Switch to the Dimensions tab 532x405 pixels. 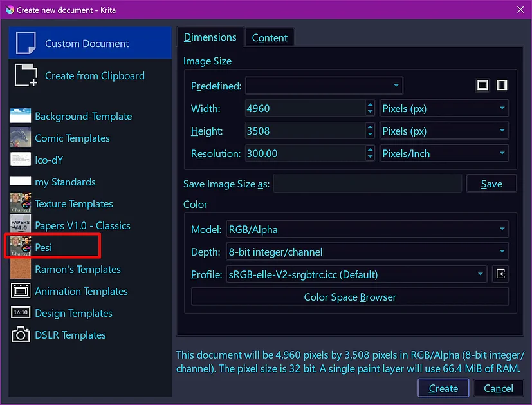[210, 37]
